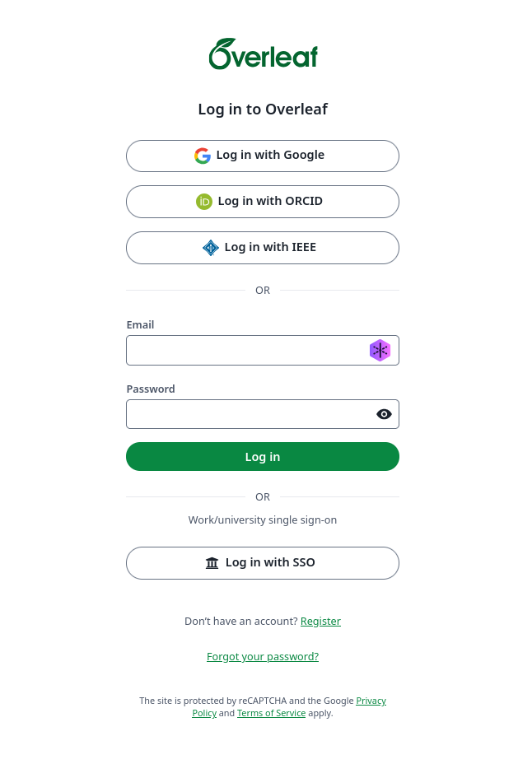The width and height of the screenshot is (532, 764).
Task: Log in with Google button
Action: (263, 156)
